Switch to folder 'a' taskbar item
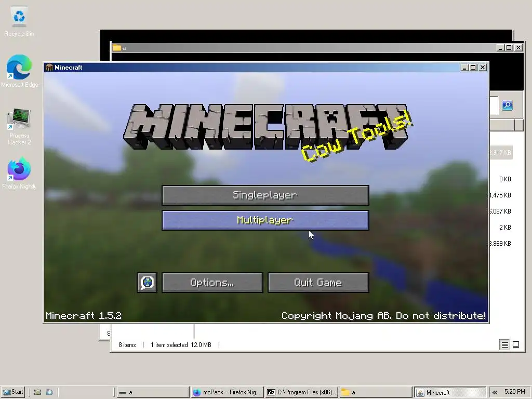This screenshot has height=399, width=532. coord(376,392)
